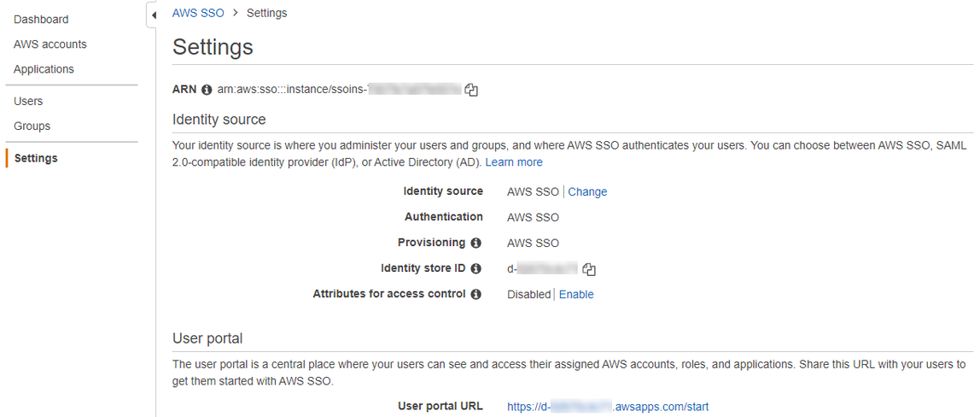Click the AWS SSO breadcrumb link

[198, 13]
